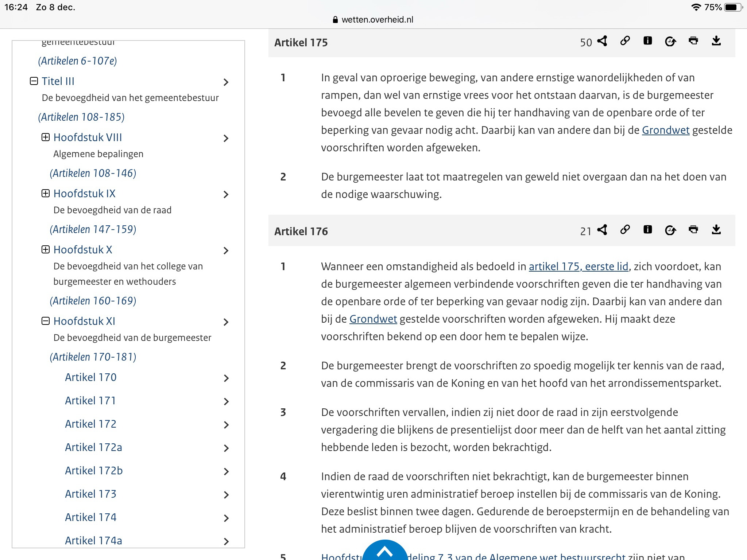The height and width of the screenshot is (560, 747).
Task: Expand the Hoofdstuk X tree node
Action: point(46,249)
